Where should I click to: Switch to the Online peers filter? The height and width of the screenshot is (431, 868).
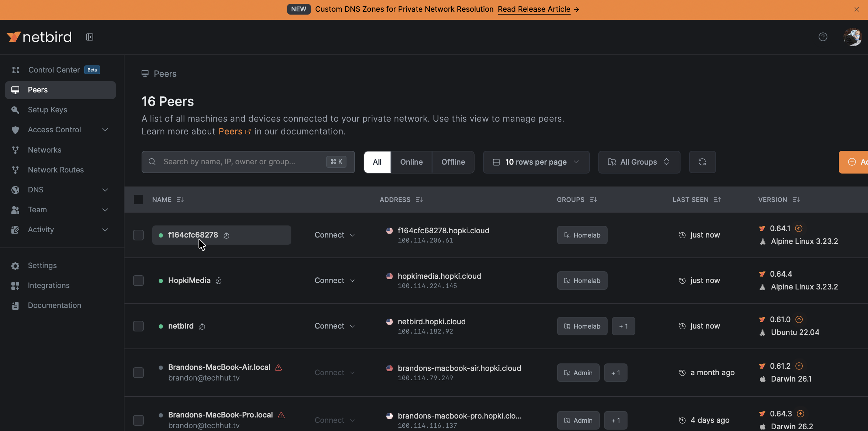tap(411, 162)
